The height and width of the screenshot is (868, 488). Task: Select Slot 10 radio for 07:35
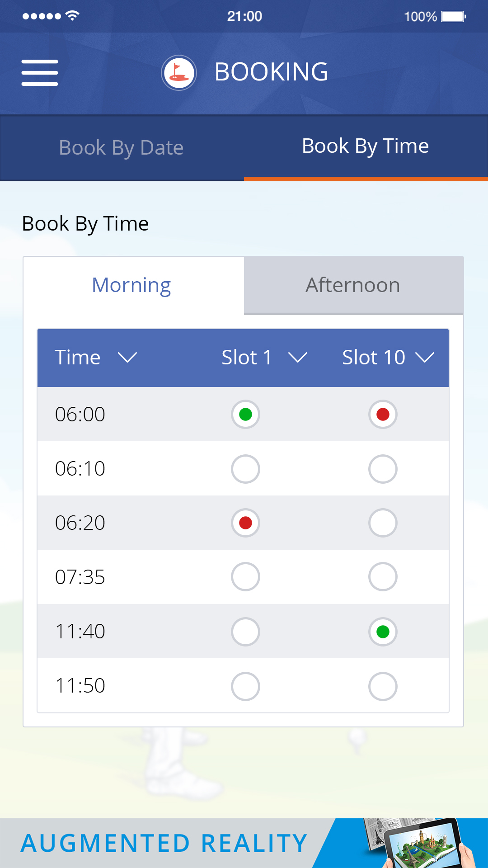pyautogui.click(x=383, y=577)
